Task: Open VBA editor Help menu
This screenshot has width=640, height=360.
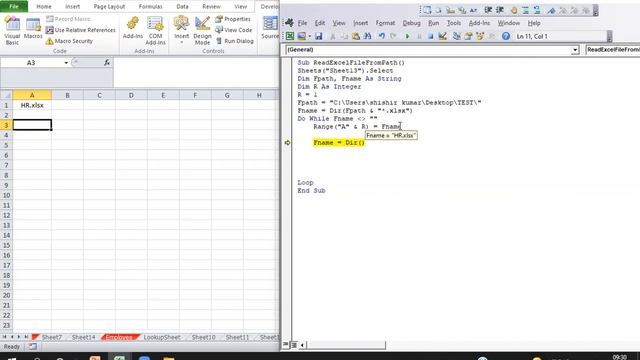Action: pyautogui.click(x=534, y=23)
